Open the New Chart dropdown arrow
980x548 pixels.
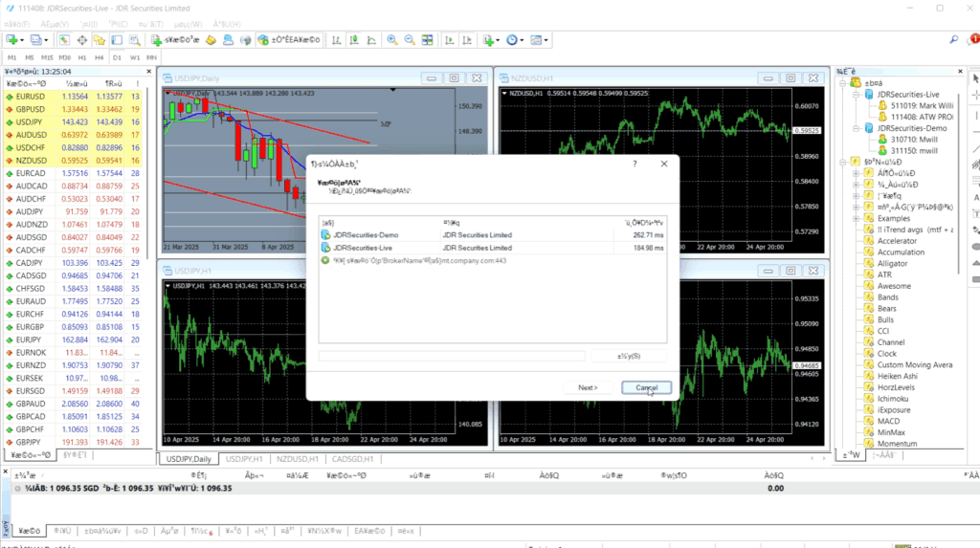pyautogui.click(x=22, y=40)
